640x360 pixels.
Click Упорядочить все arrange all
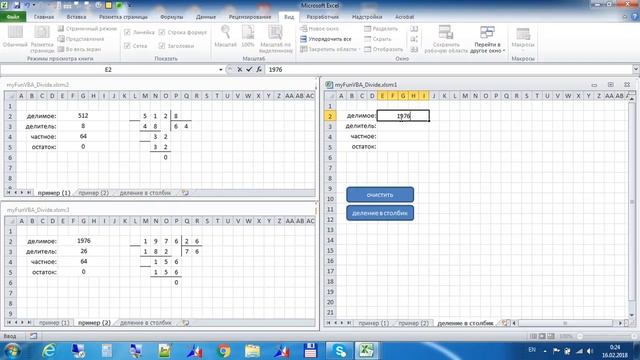coord(326,39)
